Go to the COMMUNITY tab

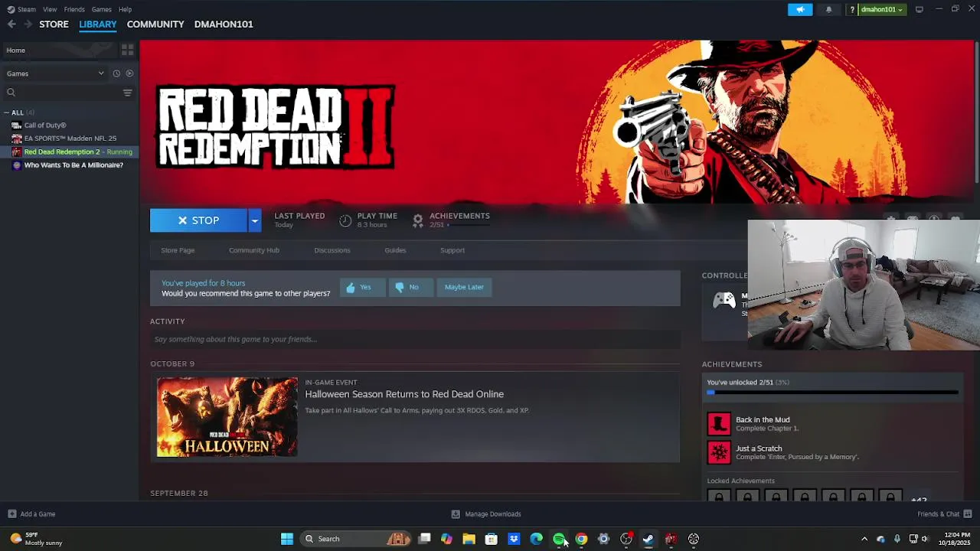(x=155, y=24)
